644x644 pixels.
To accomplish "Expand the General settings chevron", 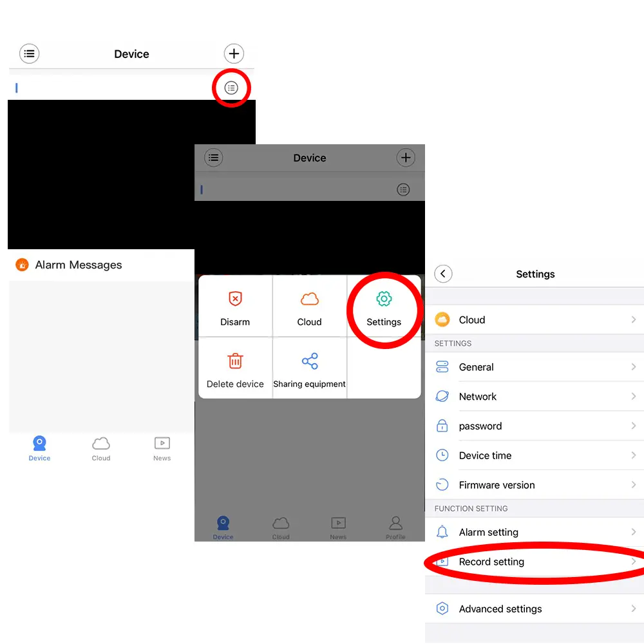I will point(633,367).
